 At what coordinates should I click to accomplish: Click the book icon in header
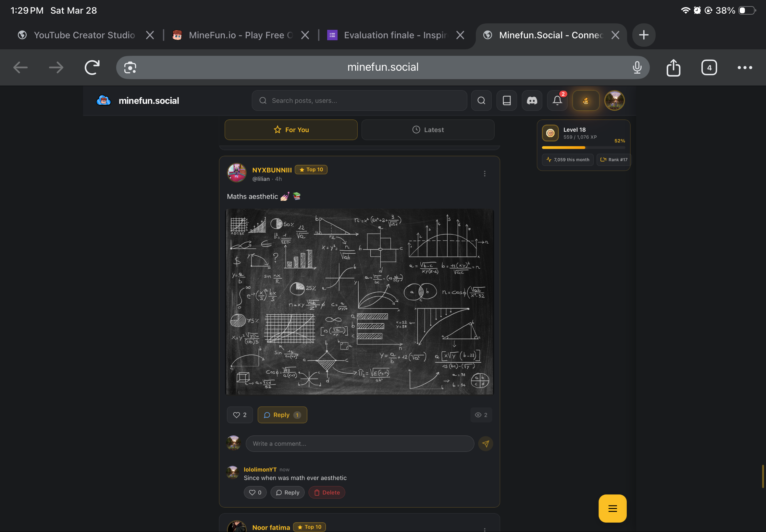pyautogui.click(x=506, y=100)
